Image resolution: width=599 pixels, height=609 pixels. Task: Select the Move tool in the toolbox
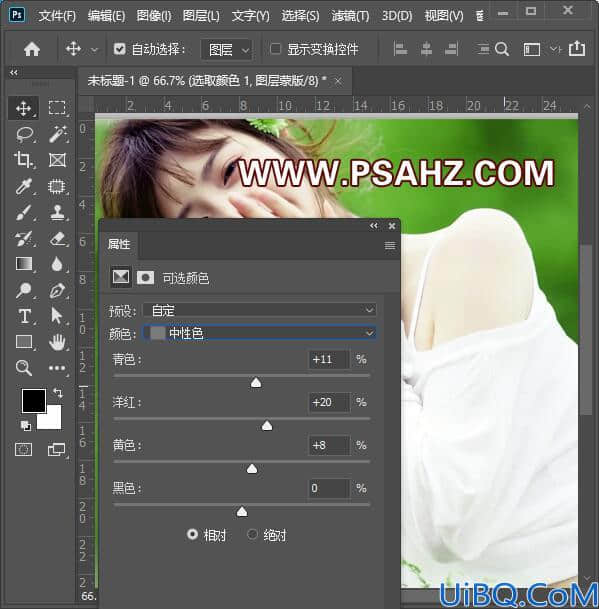(23, 108)
